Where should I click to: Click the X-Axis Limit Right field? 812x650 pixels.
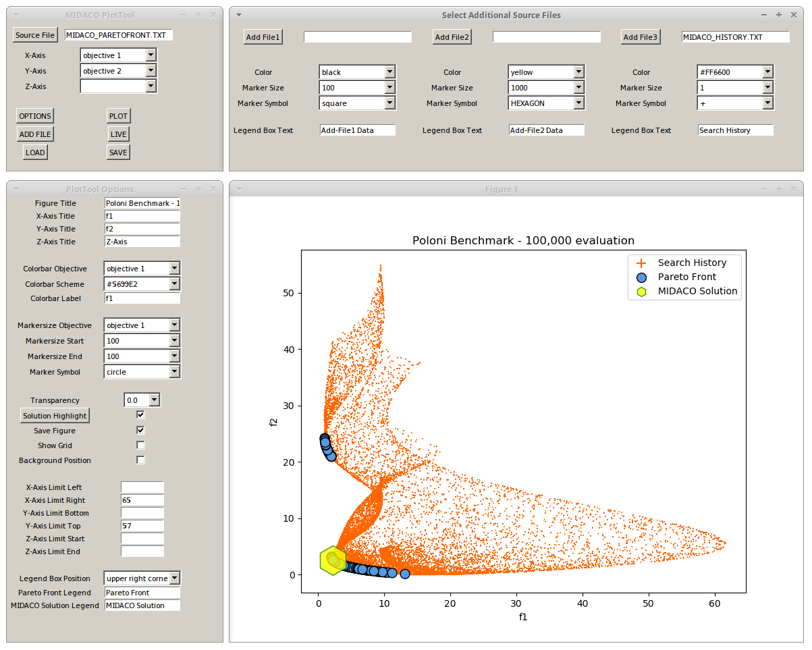click(142, 500)
